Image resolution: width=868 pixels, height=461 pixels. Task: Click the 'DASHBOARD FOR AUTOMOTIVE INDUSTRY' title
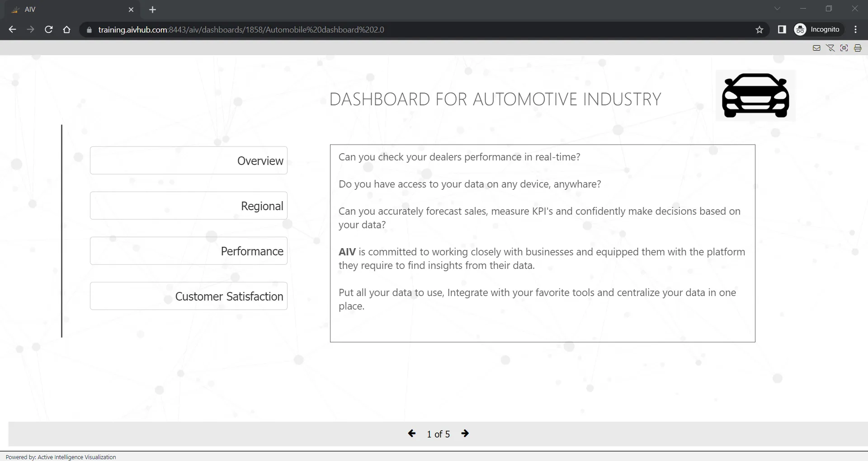click(x=495, y=99)
